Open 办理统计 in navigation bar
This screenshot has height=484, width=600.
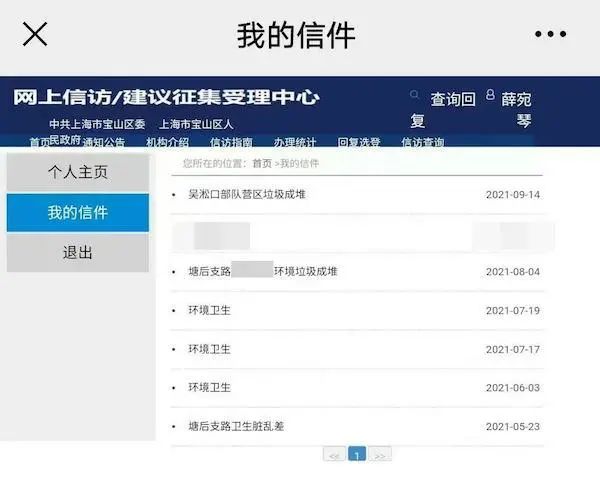coord(295,142)
